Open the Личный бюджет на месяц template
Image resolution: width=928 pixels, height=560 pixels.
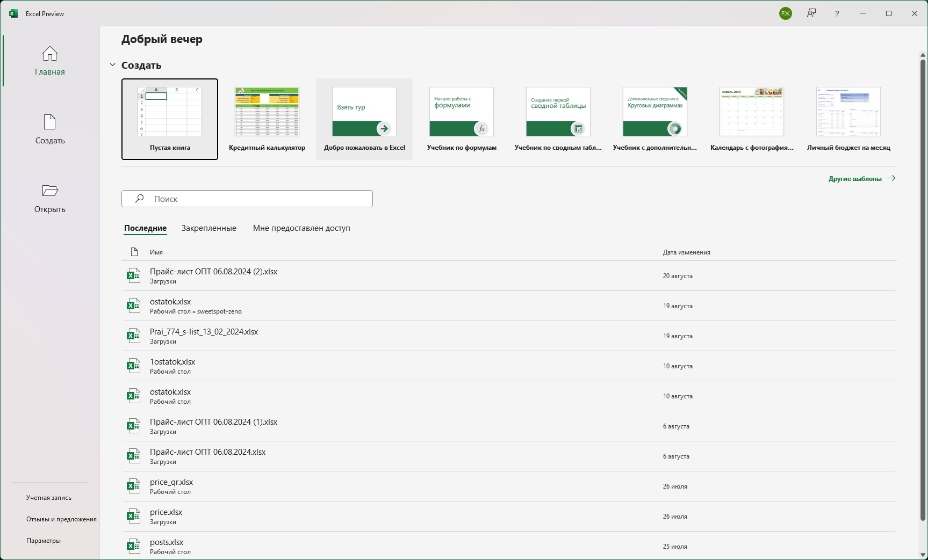coord(848,119)
